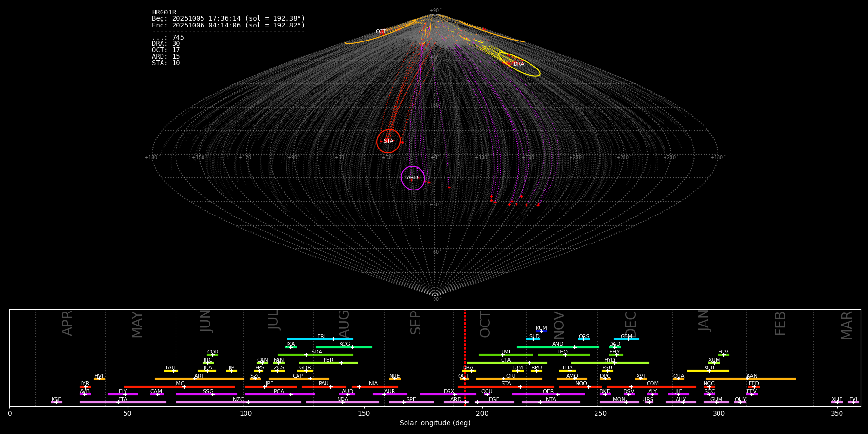Click the QUA shower label in the timeline
868x434 pixels.
coord(678,376)
